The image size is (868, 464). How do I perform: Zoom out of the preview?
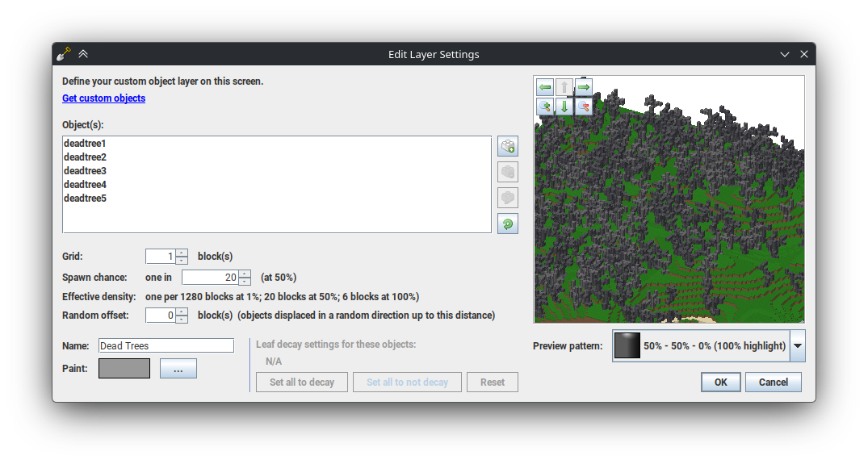tap(583, 107)
